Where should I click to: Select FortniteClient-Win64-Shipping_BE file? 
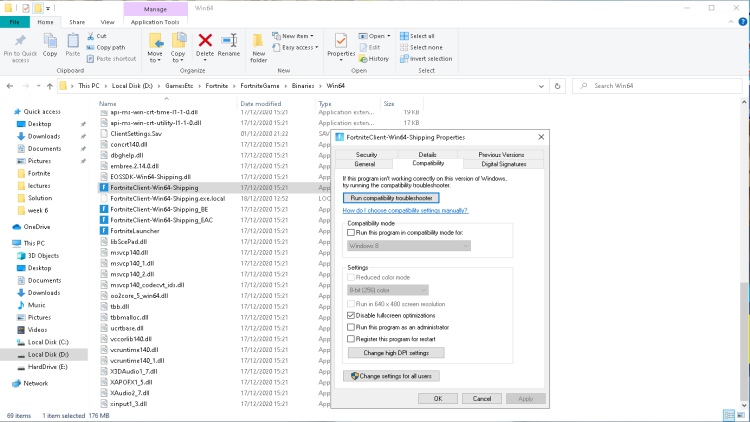click(x=159, y=209)
